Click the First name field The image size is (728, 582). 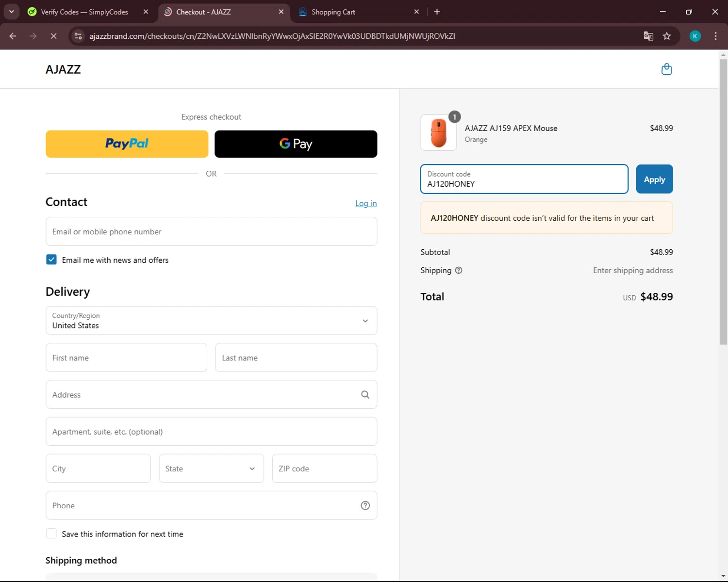coord(126,357)
